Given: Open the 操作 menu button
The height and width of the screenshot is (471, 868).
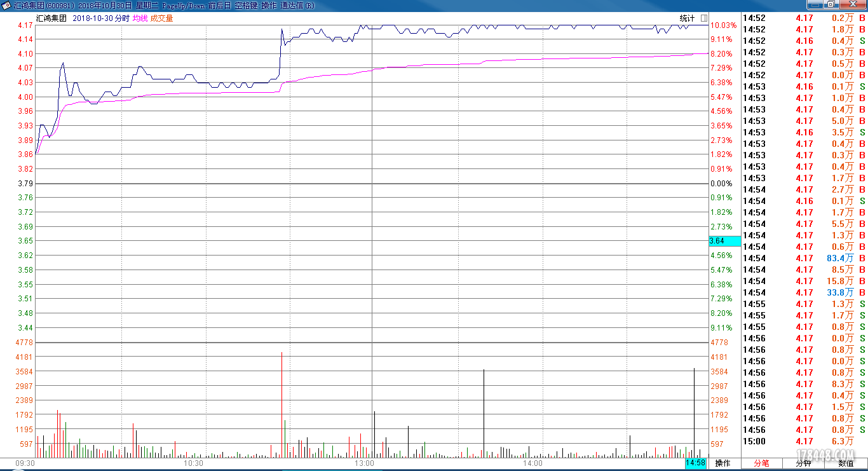Looking at the screenshot, I should click(723, 463).
